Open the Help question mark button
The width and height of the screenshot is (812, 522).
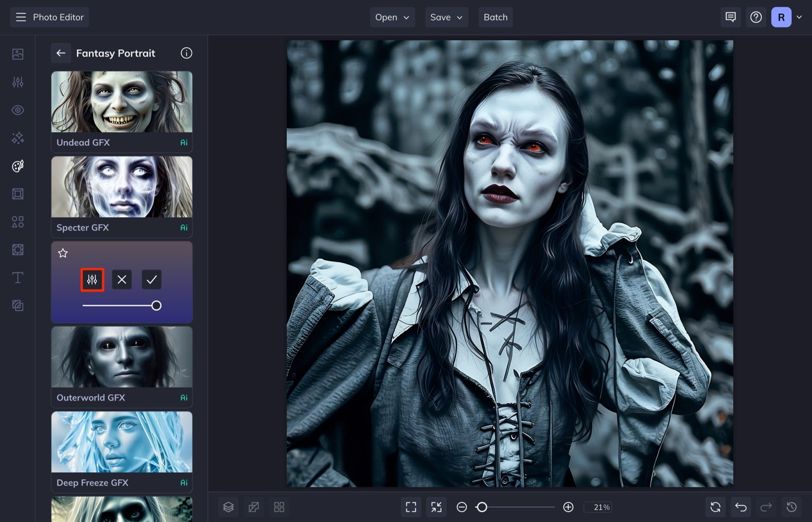click(x=756, y=17)
